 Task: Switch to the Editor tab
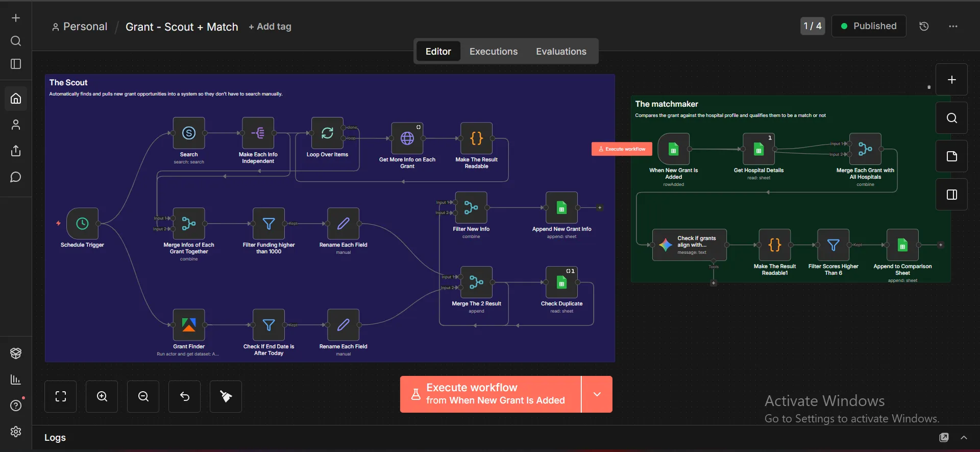[x=438, y=51]
